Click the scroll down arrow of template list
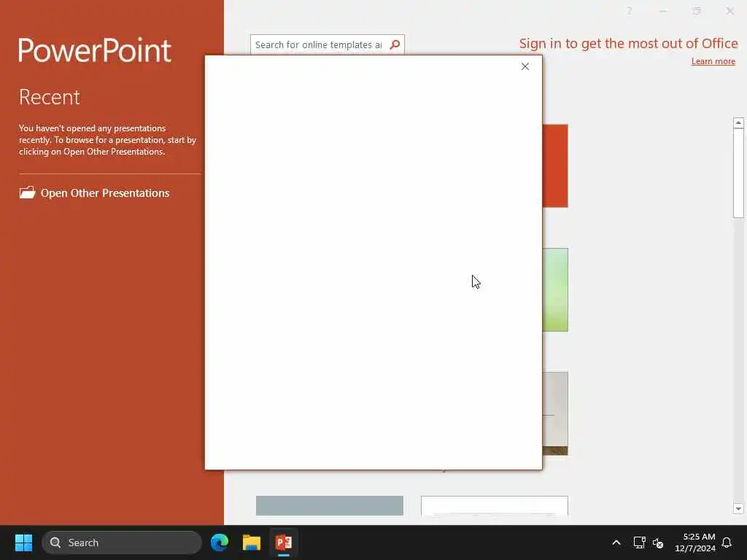 [738, 508]
